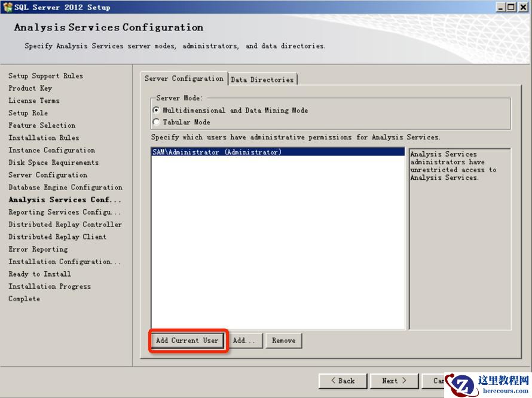Click Complete step in the sidebar
Image resolution: width=532 pixels, height=398 pixels.
pos(24,299)
